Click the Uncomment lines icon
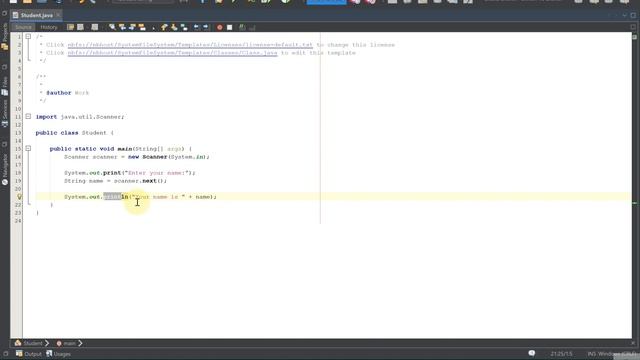Viewport: 640px width, 360px height. point(252,27)
